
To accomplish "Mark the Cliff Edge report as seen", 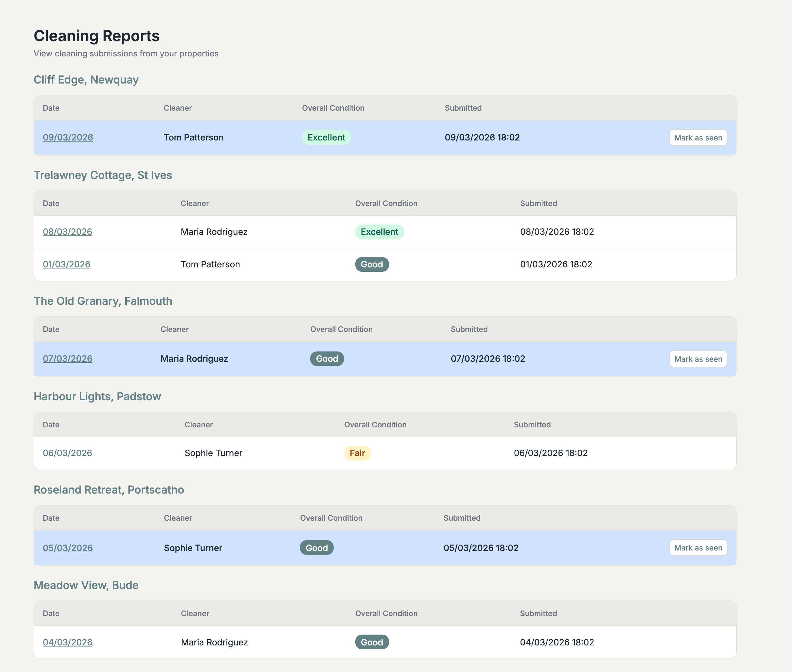I will coord(698,137).
